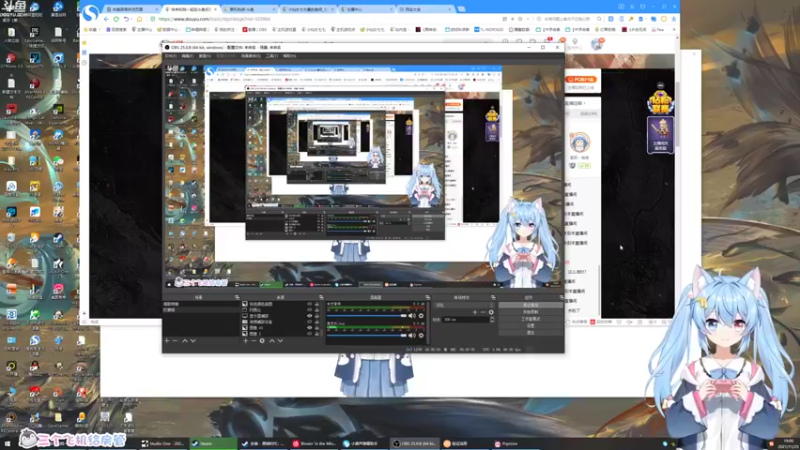Lock the Display Capture source
800x450 pixels.
pos(317,316)
